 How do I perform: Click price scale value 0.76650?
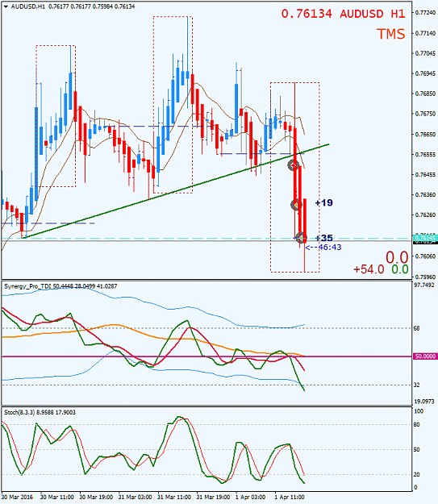pyautogui.click(x=425, y=134)
